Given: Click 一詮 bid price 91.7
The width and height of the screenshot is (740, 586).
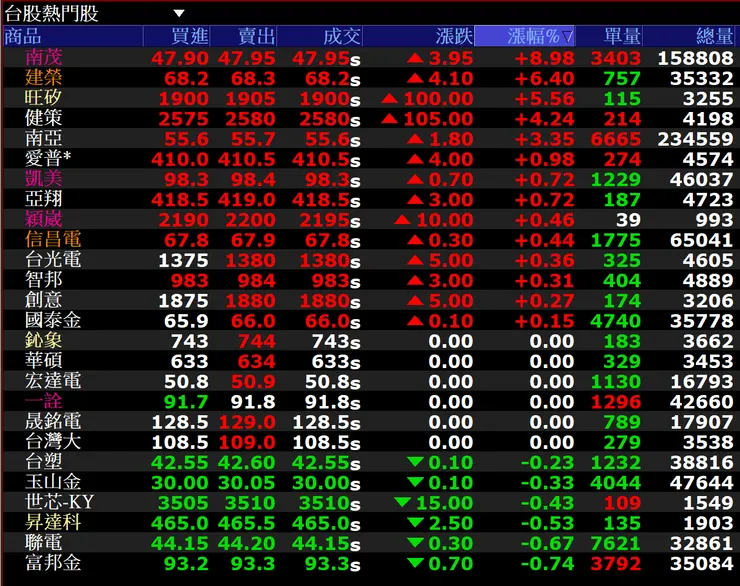Looking at the screenshot, I should (186, 402).
